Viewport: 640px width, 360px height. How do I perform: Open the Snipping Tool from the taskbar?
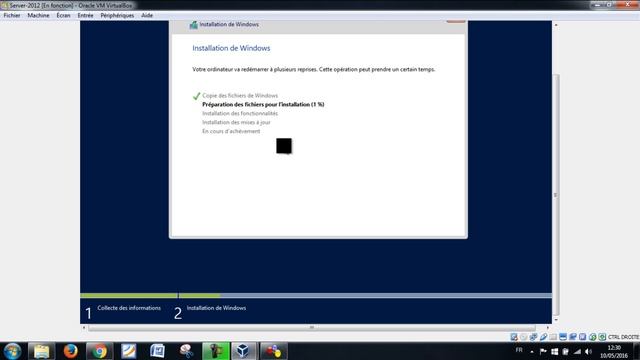point(187,351)
